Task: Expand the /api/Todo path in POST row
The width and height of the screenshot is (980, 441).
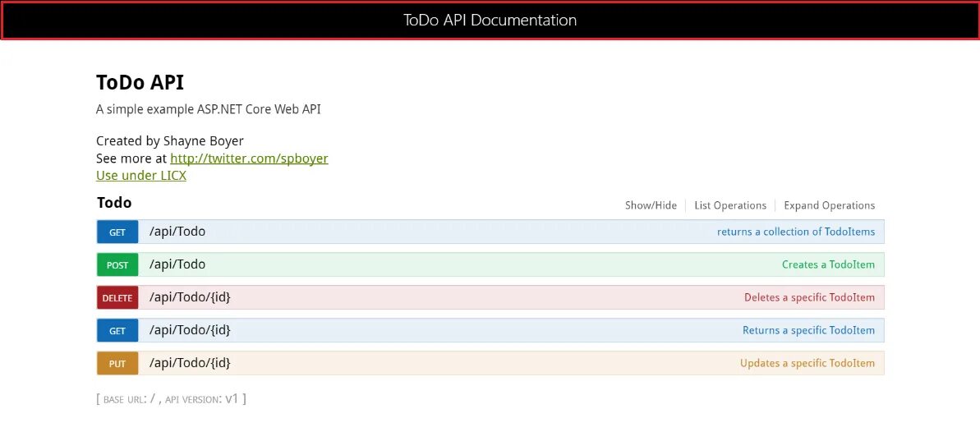Action: click(177, 264)
